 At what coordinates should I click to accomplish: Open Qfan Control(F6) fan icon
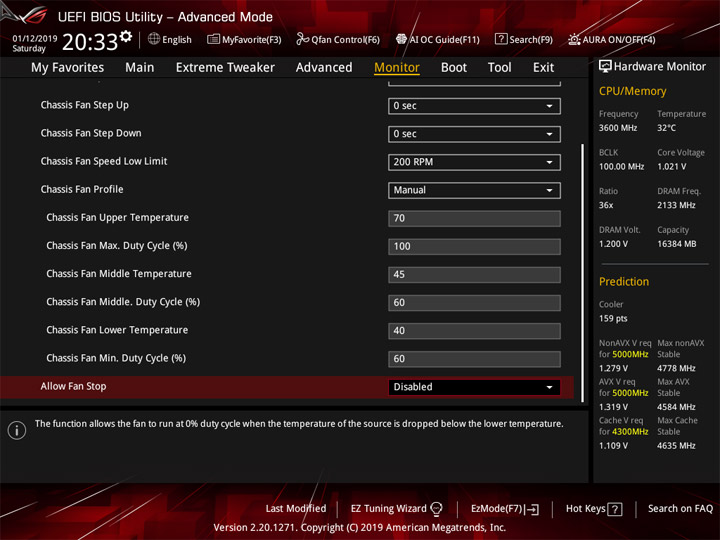tap(302, 39)
